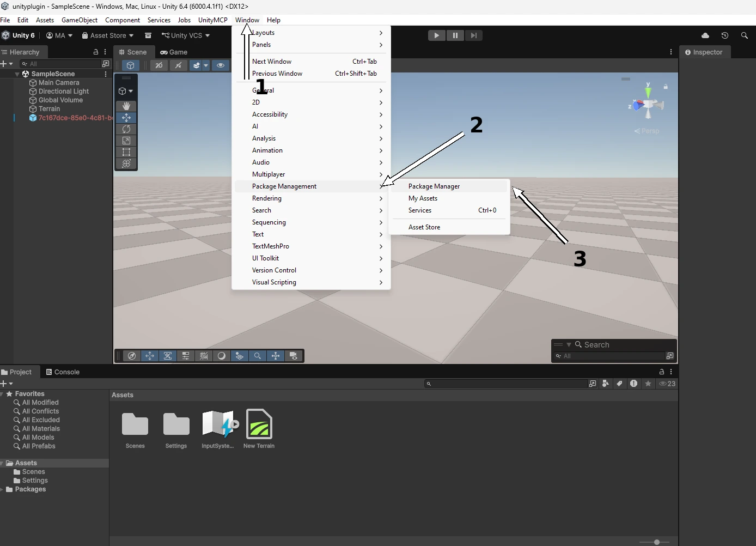
Task: Open Scene view three-dot options menu
Action: point(671,52)
